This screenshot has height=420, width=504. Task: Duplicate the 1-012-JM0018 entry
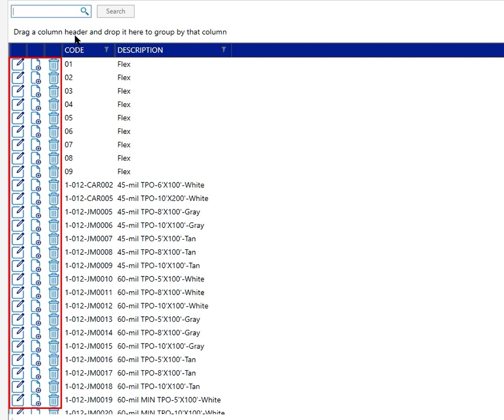[x=36, y=387]
